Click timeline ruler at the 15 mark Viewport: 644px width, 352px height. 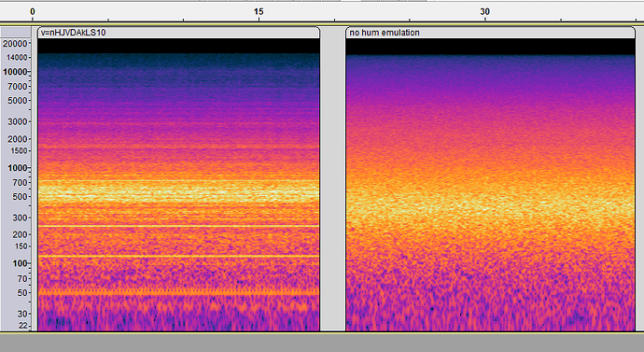click(259, 12)
